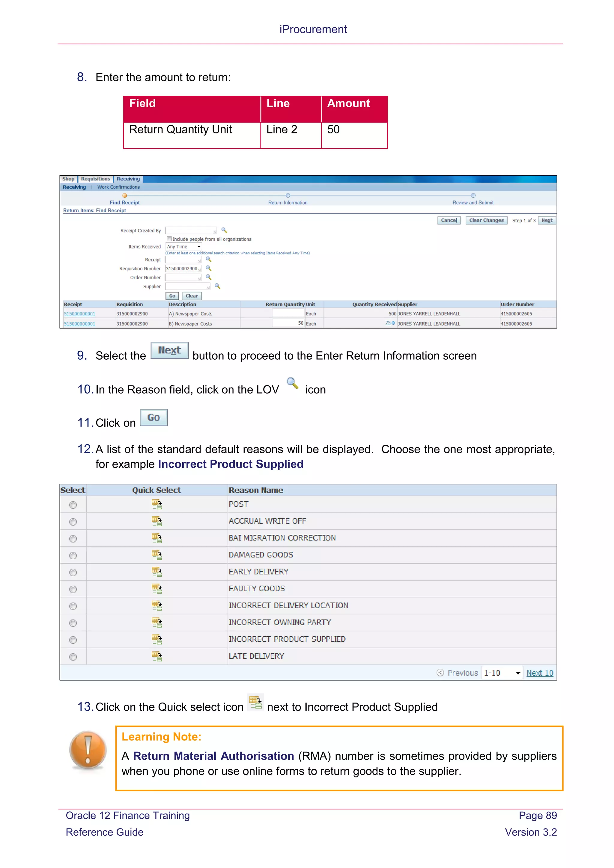
Task: Click the Review and Submit train step marker
Action: pyautogui.click(x=473, y=195)
